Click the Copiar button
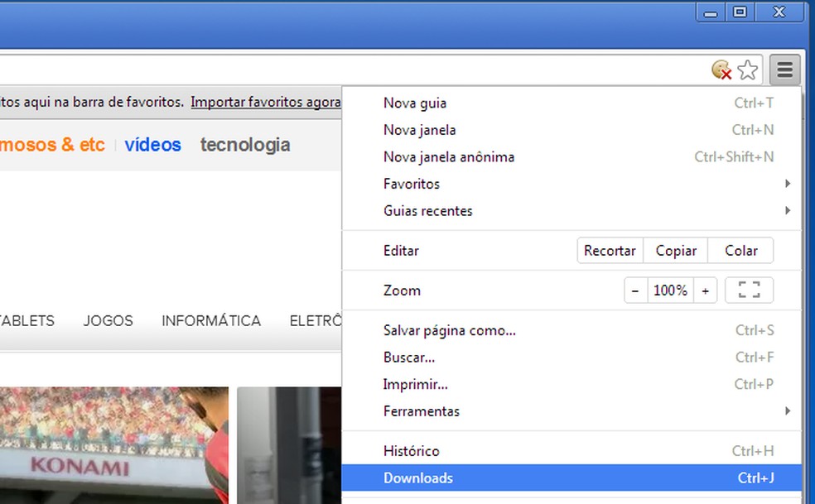815x504 pixels. pyautogui.click(x=675, y=250)
